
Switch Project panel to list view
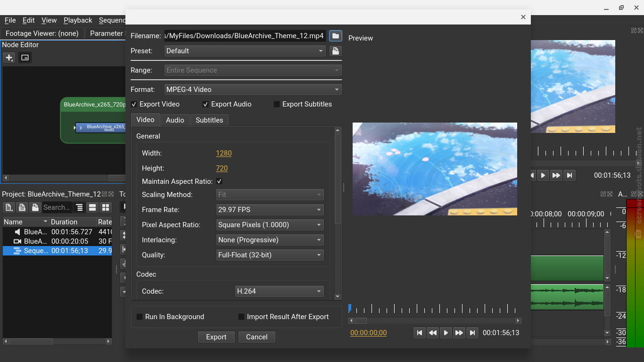[x=93, y=207]
